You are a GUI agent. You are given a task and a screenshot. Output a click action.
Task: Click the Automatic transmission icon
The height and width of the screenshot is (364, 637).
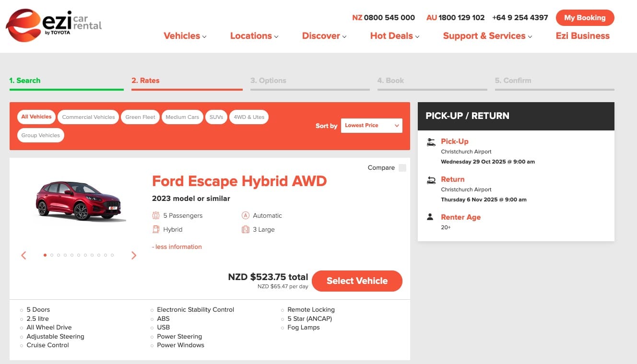pos(246,216)
